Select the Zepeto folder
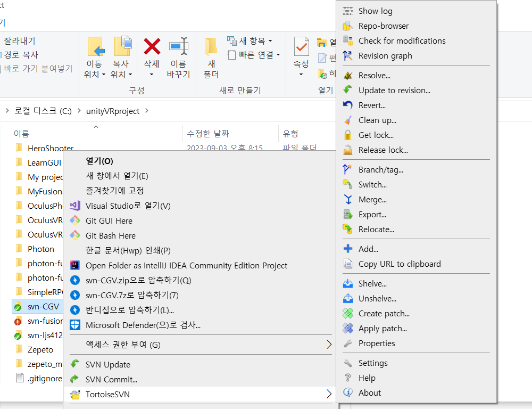Viewport: 532px width, 409px height. click(40, 349)
